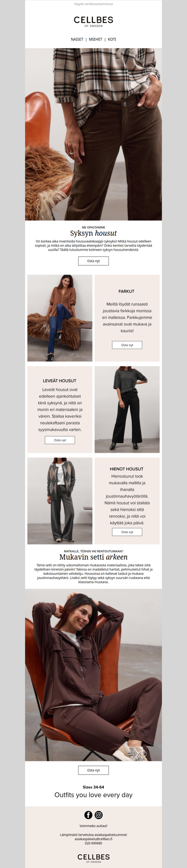Click Osta nyt in Leveät housut box
Screen dimensions: 187x868
[x=60, y=440]
